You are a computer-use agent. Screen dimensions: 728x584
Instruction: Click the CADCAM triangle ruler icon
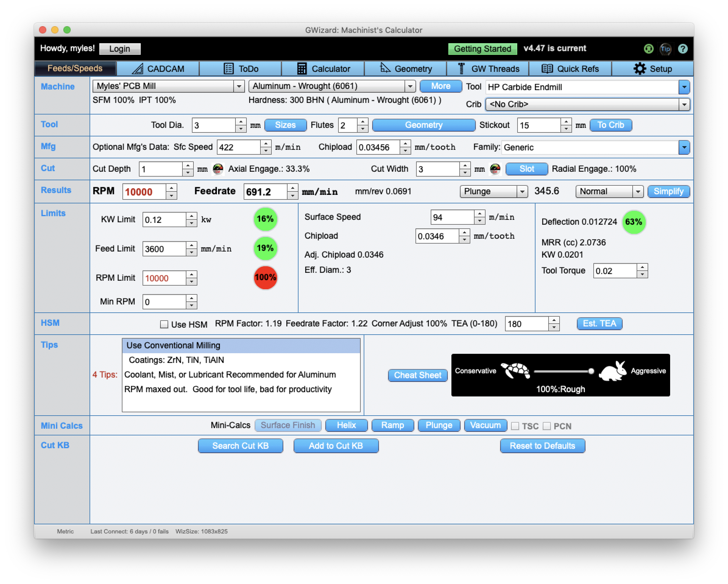tap(137, 69)
